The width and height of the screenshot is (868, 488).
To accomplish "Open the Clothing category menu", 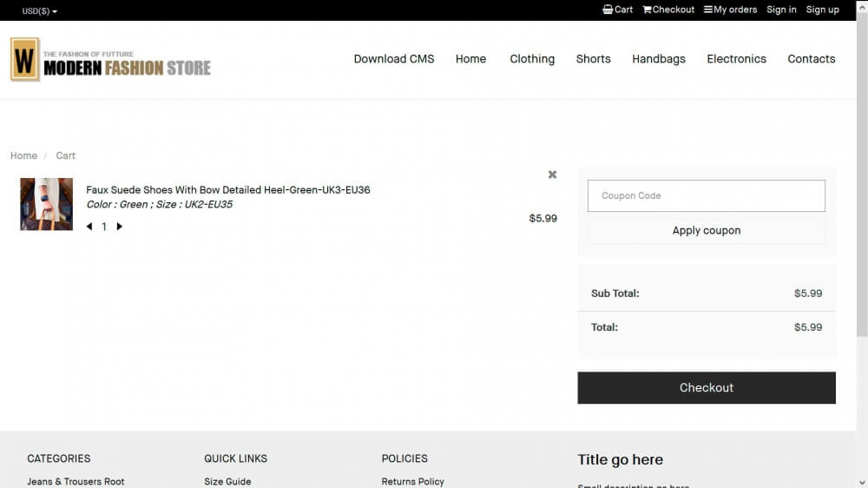I will [x=532, y=59].
